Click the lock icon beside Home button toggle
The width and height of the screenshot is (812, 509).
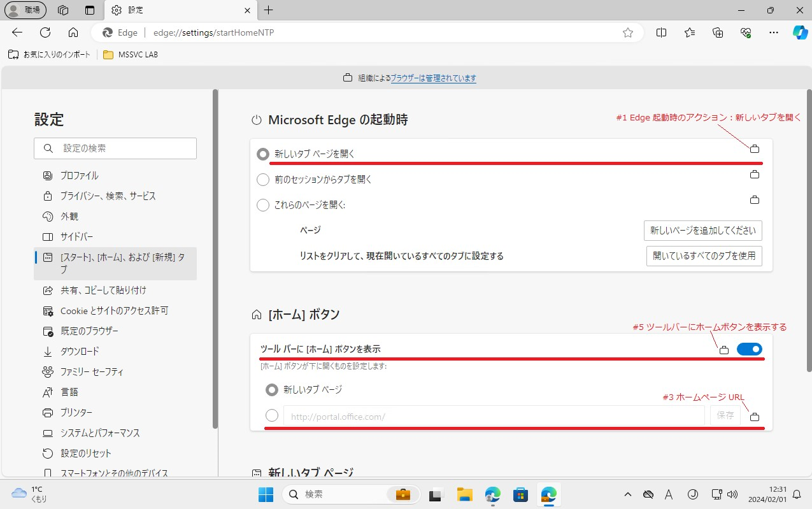(724, 350)
